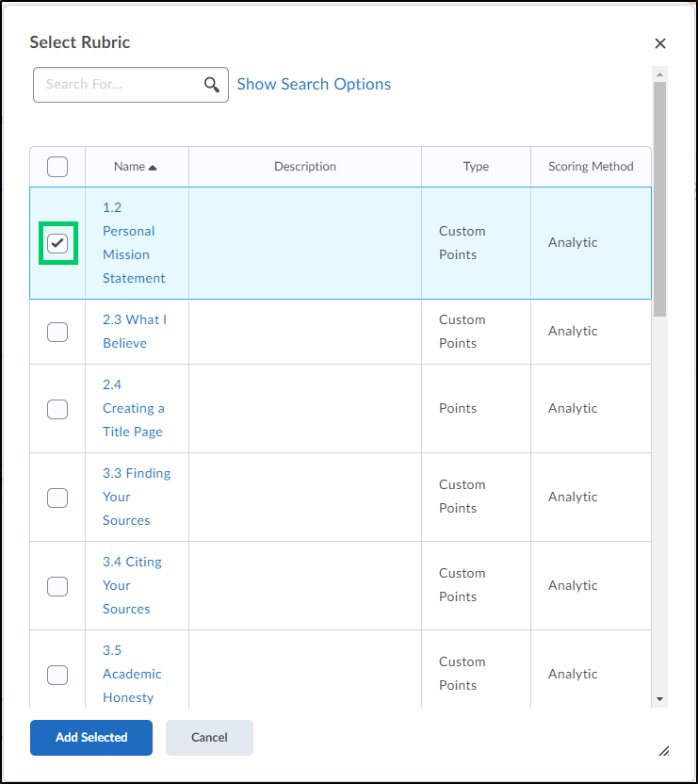
Task: Close the Select Rubric dialog
Action: 660,43
